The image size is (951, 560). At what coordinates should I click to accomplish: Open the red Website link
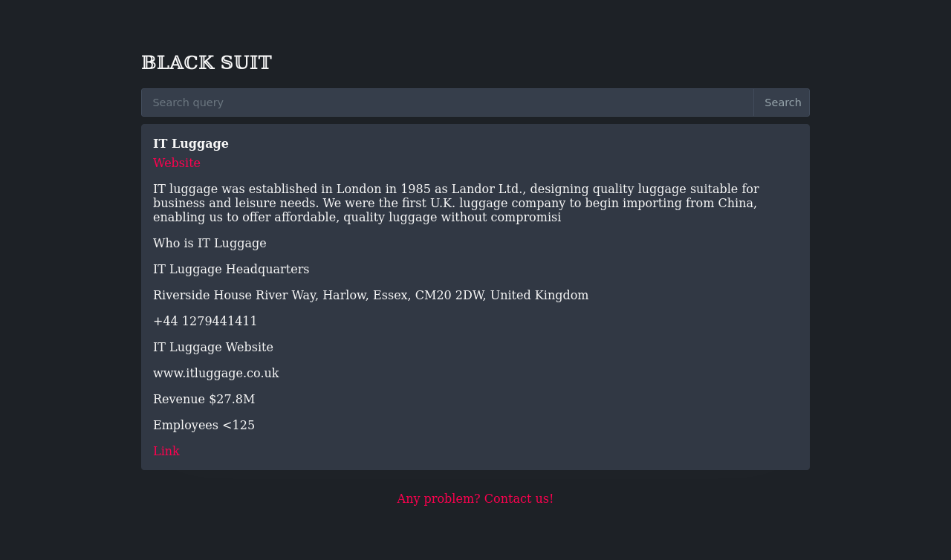click(177, 163)
